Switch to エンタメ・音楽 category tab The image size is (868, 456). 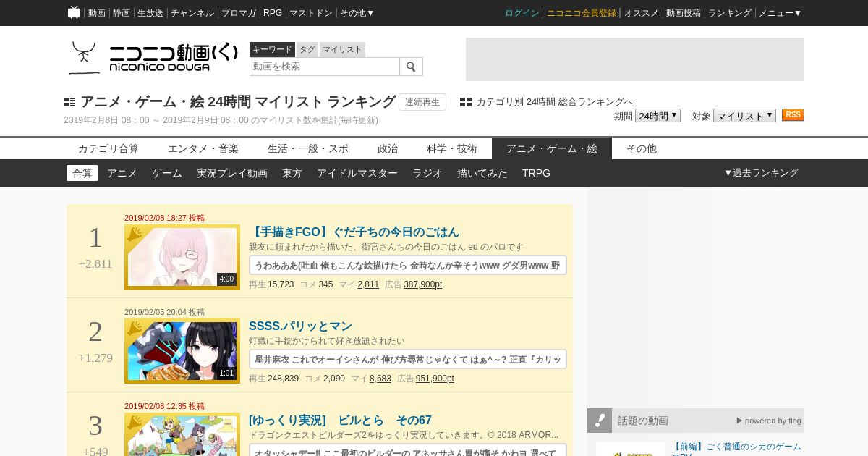point(203,148)
